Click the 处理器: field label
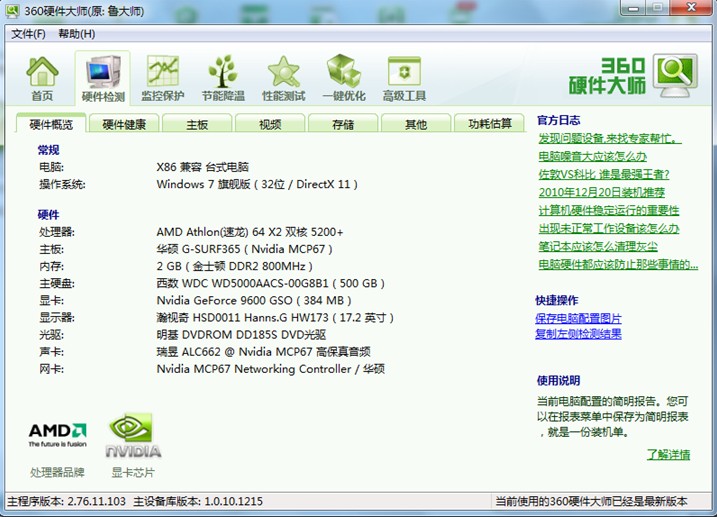 pos(57,232)
